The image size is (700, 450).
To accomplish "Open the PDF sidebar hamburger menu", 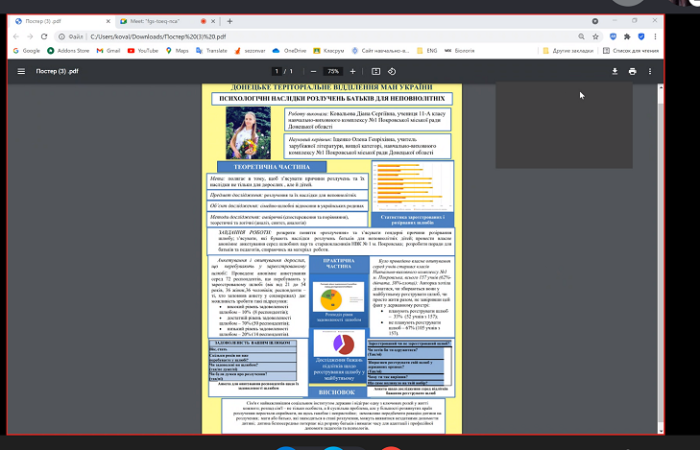I will (20, 72).
